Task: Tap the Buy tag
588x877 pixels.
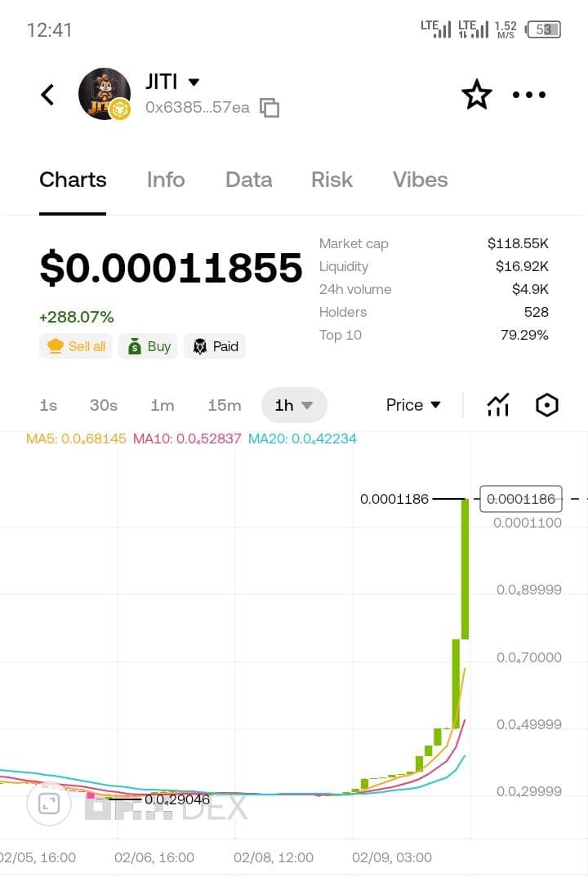Action: (149, 346)
